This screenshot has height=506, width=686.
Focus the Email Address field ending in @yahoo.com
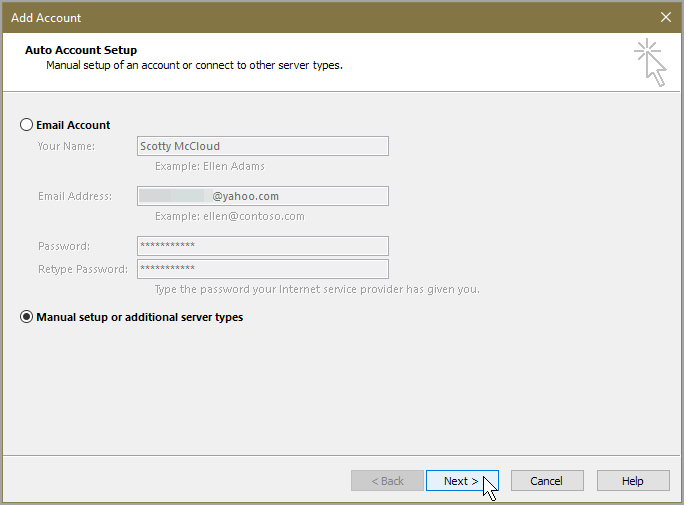pyautogui.click(x=262, y=196)
